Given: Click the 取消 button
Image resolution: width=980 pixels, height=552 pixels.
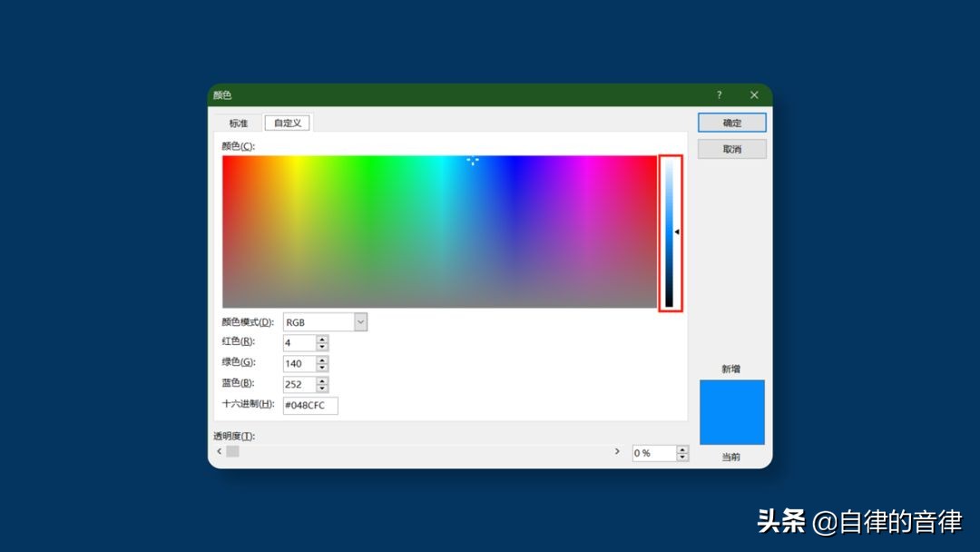Looking at the screenshot, I should coord(732,149).
